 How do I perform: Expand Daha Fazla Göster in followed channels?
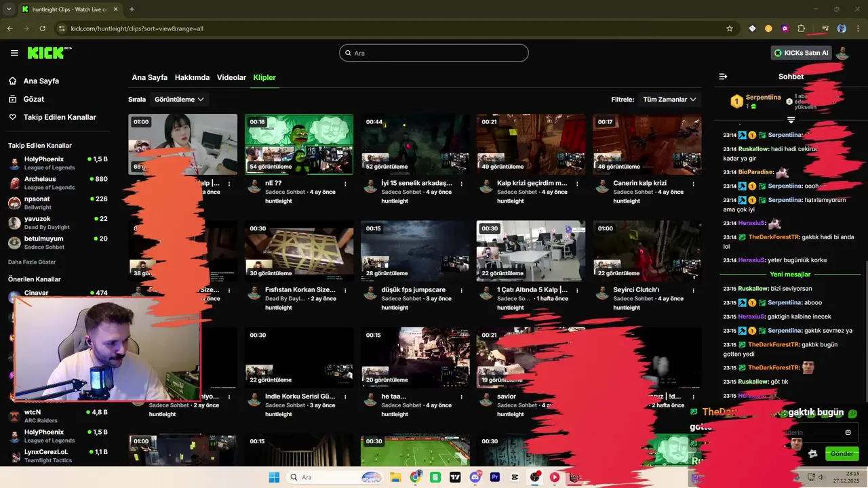(32, 262)
